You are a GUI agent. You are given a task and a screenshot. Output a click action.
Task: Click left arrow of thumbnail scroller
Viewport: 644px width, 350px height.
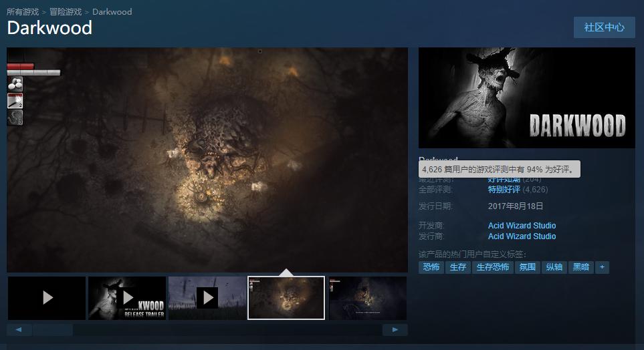19,329
